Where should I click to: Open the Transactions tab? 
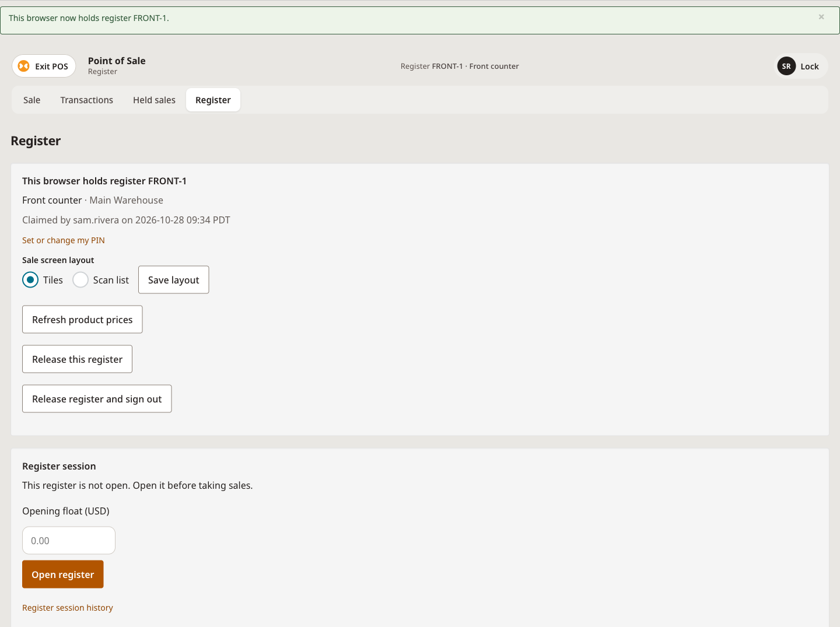(86, 100)
